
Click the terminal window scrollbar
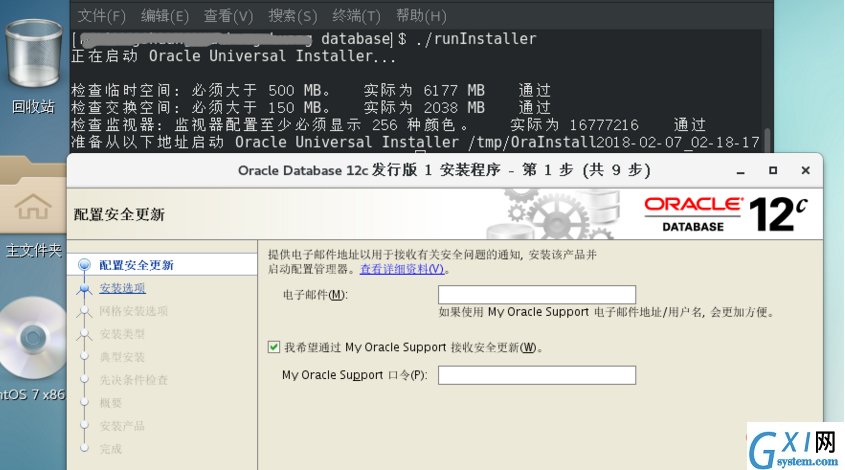[767, 140]
